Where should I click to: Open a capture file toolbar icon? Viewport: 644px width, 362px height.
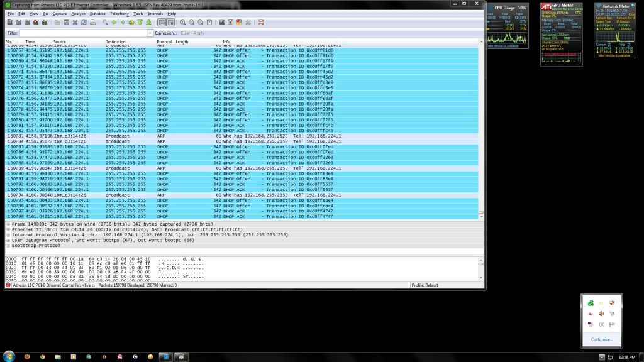tap(57, 23)
